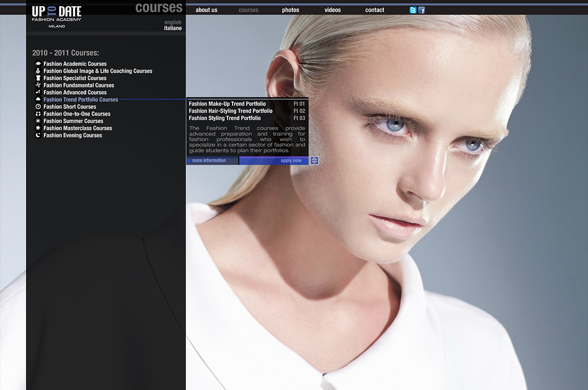Open Fashion Global Image & Life Coaching Courses
The height and width of the screenshot is (390, 588).
pos(98,71)
